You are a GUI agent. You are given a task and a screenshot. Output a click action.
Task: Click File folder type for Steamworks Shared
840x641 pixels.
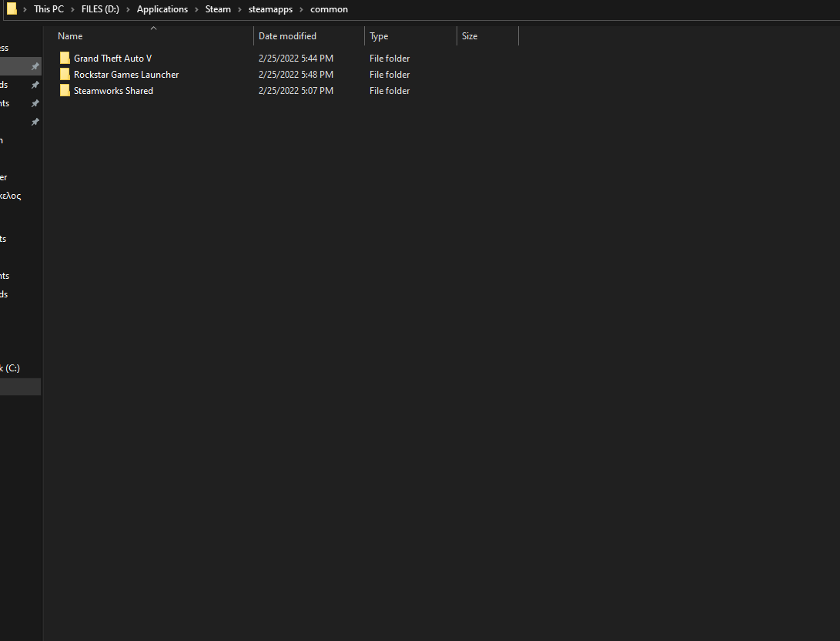pos(390,91)
